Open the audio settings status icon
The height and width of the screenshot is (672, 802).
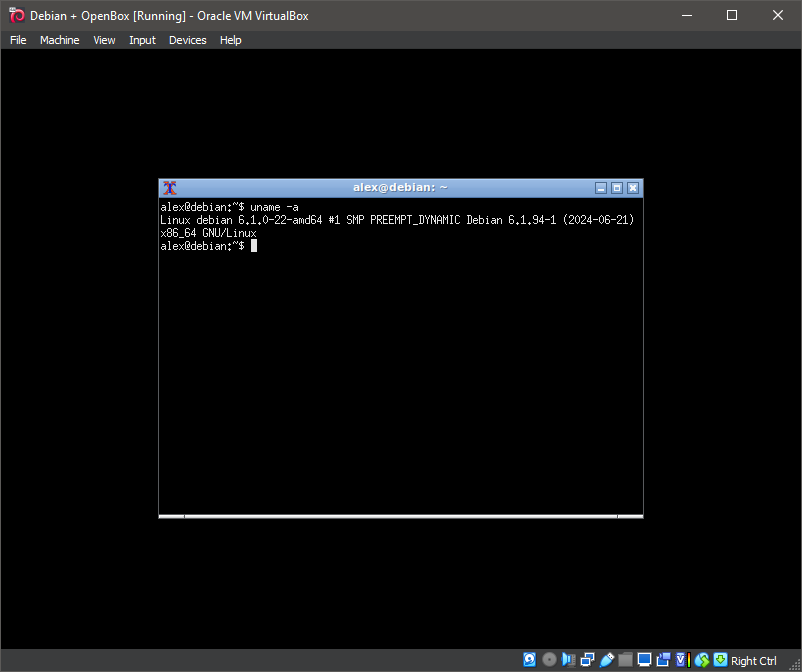(568, 660)
